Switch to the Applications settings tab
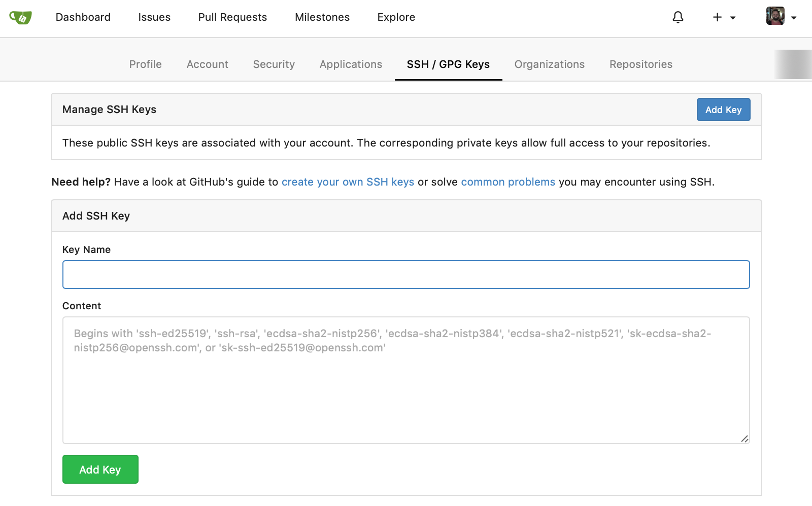Viewport: 812px width, 506px height. pyautogui.click(x=351, y=64)
